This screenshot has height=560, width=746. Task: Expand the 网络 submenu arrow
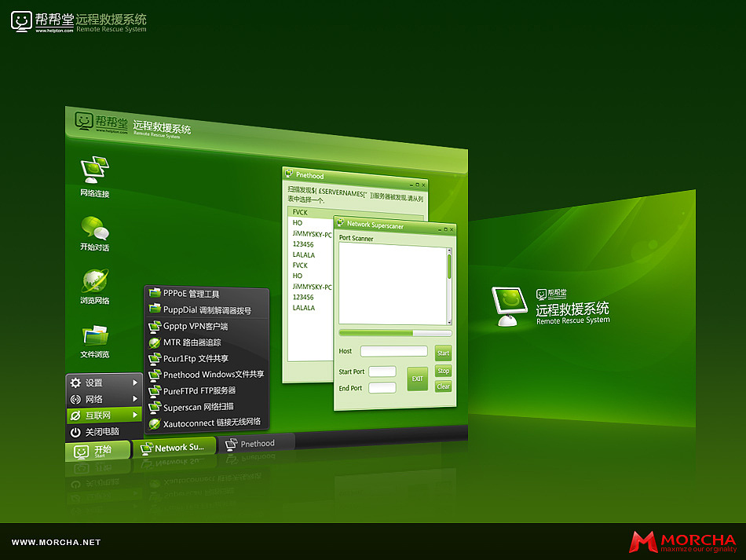(135, 399)
